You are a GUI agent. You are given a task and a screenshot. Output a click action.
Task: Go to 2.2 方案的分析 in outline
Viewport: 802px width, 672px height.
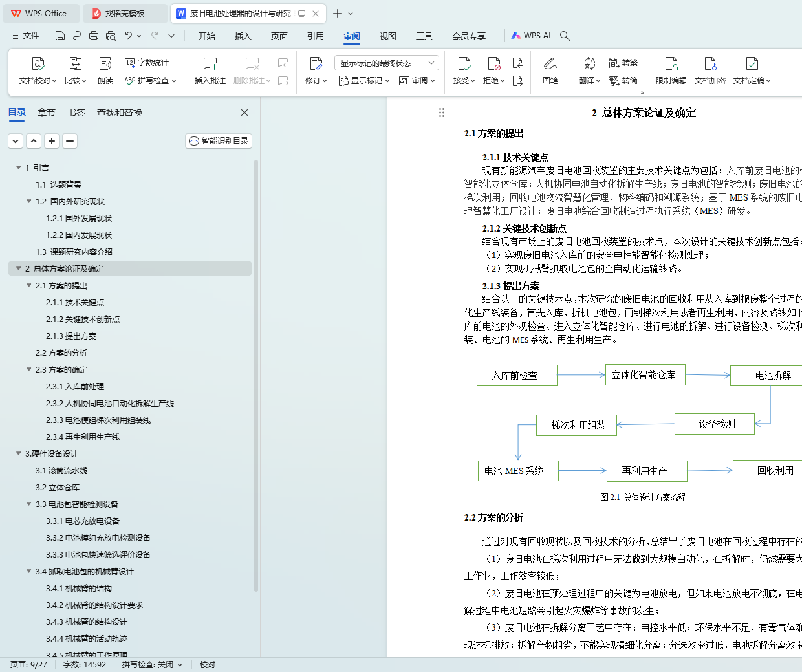61,352
